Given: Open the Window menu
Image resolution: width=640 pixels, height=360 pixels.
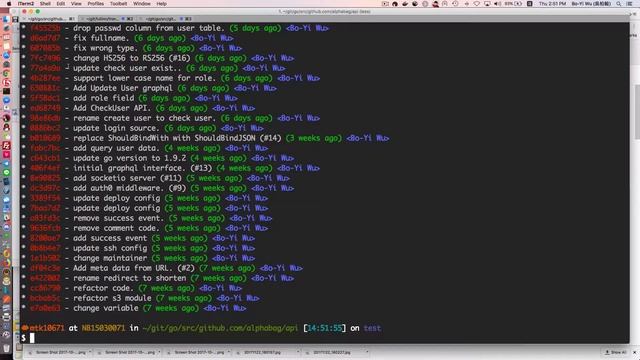Looking at the screenshot, I should pos(142,4).
